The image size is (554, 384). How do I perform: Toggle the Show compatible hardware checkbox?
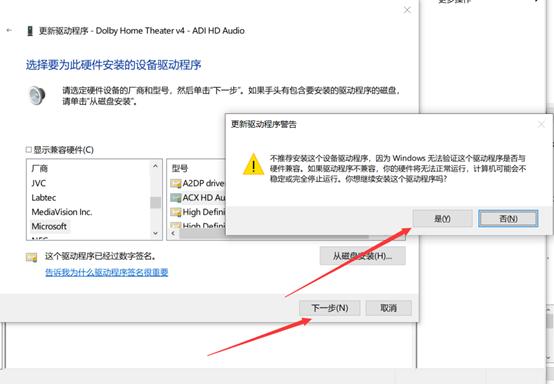click(29, 150)
